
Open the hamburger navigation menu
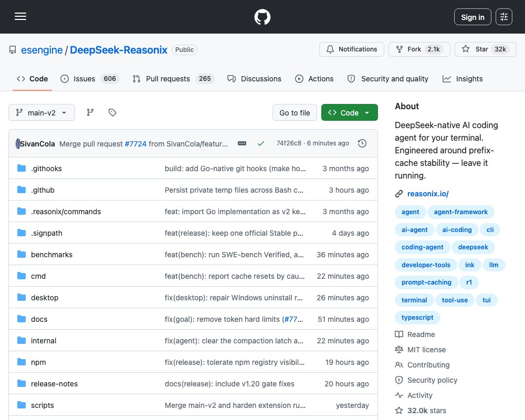pyautogui.click(x=20, y=16)
